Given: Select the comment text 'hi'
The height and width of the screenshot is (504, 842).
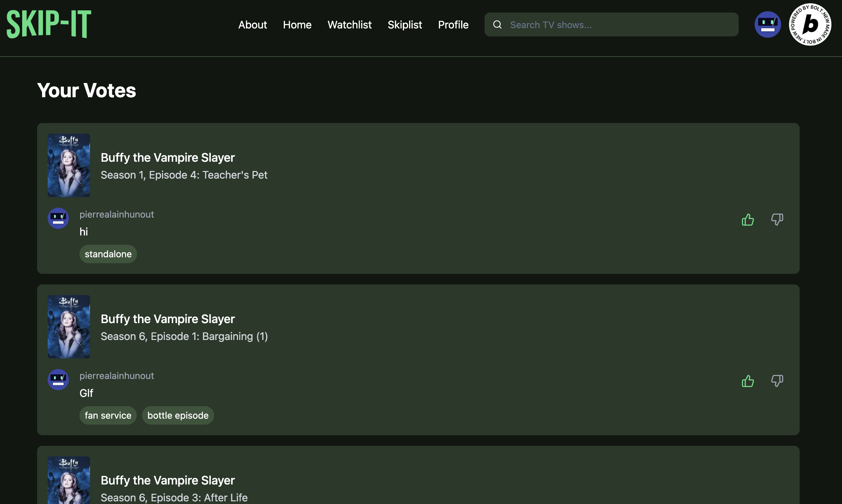Looking at the screenshot, I should tap(84, 231).
